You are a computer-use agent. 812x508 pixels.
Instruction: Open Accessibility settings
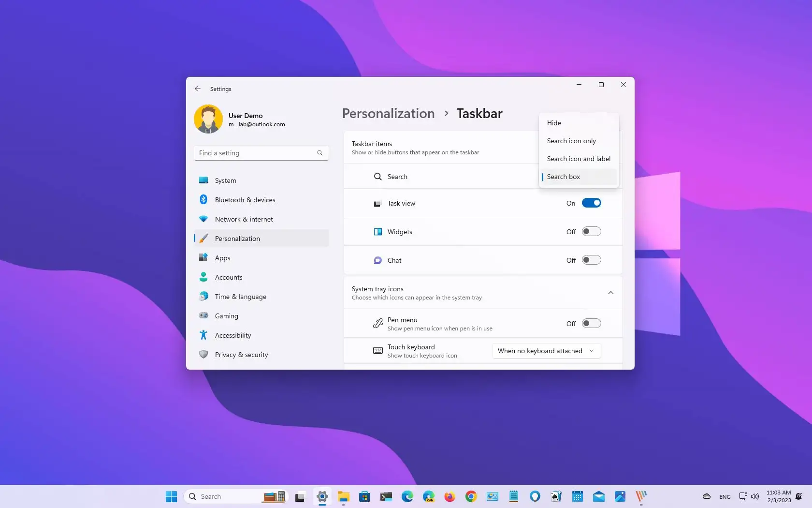click(233, 335)
